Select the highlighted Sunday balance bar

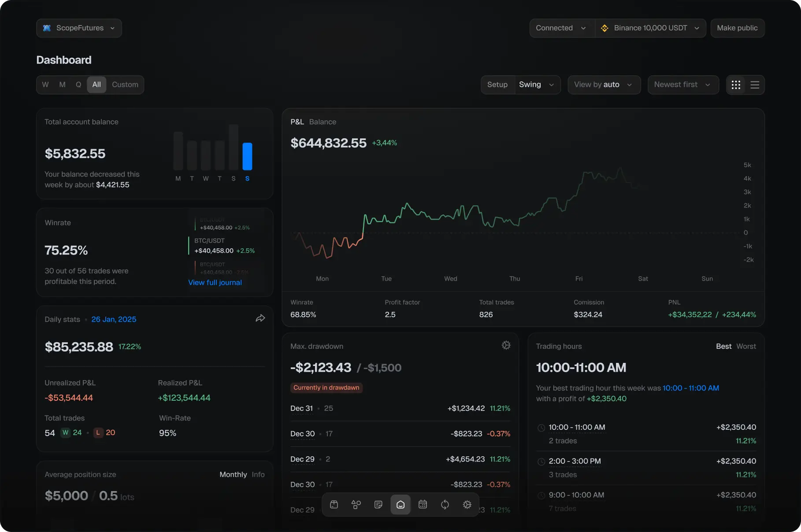coord(247,156)
